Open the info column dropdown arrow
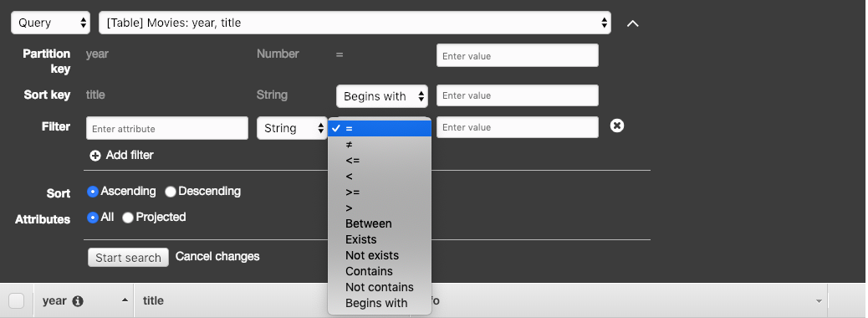The image size is (868, 318). pos(819,300)
